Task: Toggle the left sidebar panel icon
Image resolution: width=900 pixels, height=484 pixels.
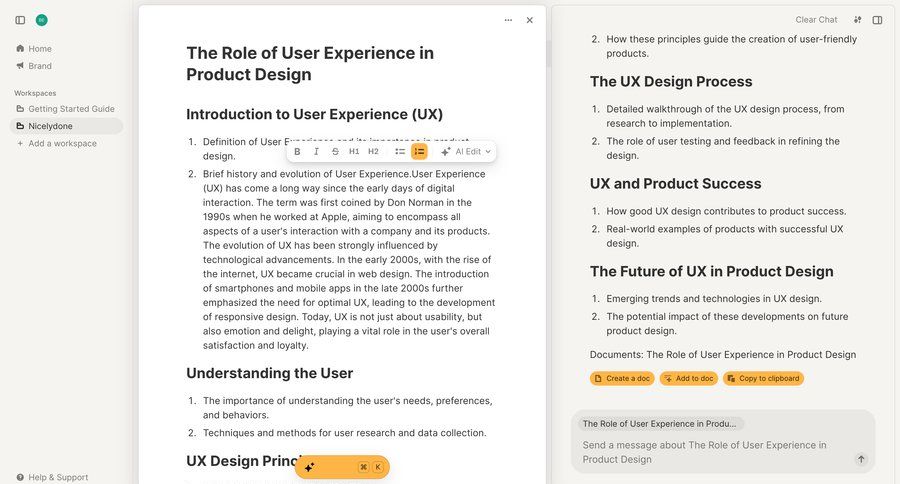Action: coord(20,20)
